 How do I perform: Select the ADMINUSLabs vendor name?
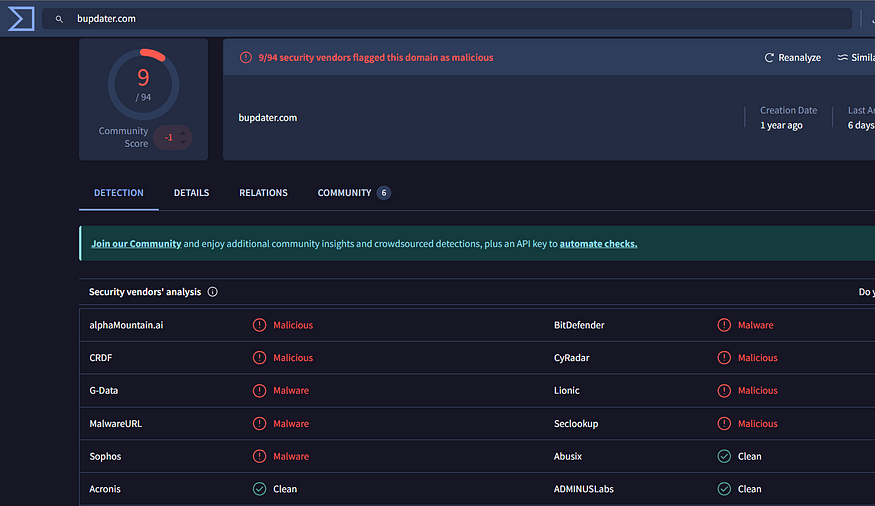click(x=584, y=489)
